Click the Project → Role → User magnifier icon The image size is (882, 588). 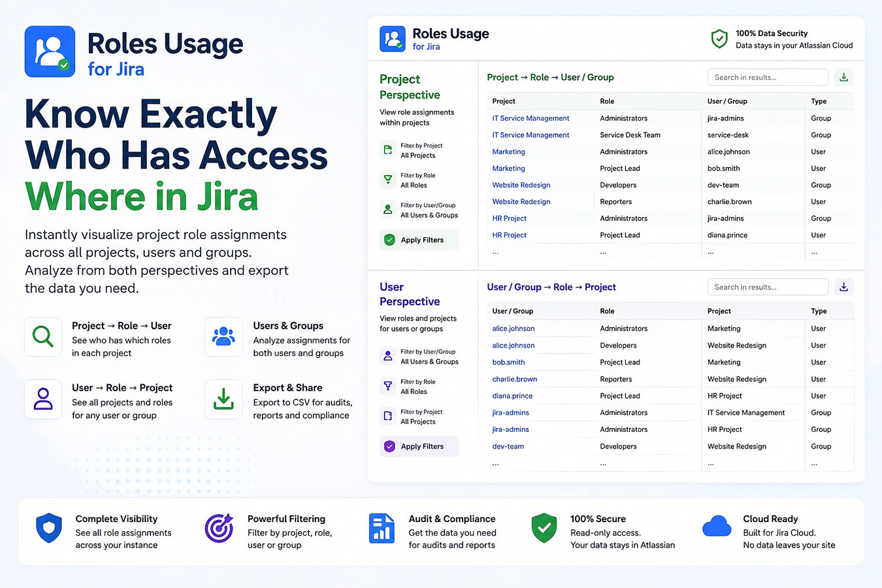click(x=43, y=337)
